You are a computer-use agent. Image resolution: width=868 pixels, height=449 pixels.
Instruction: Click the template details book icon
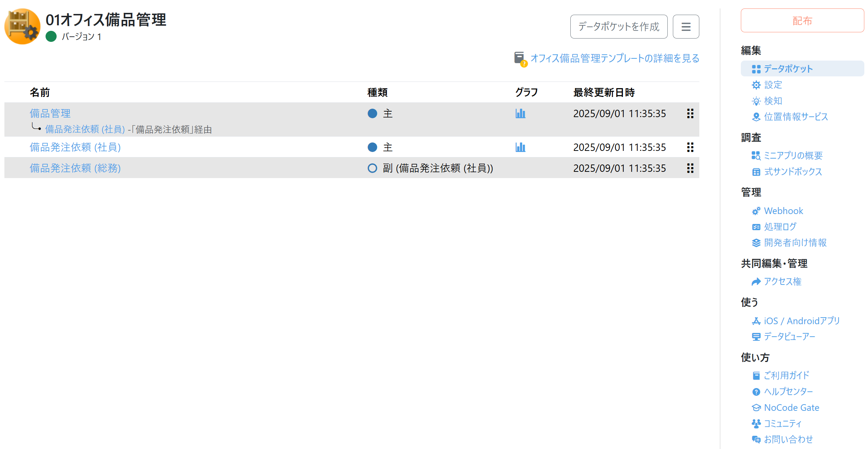point(520,58)
